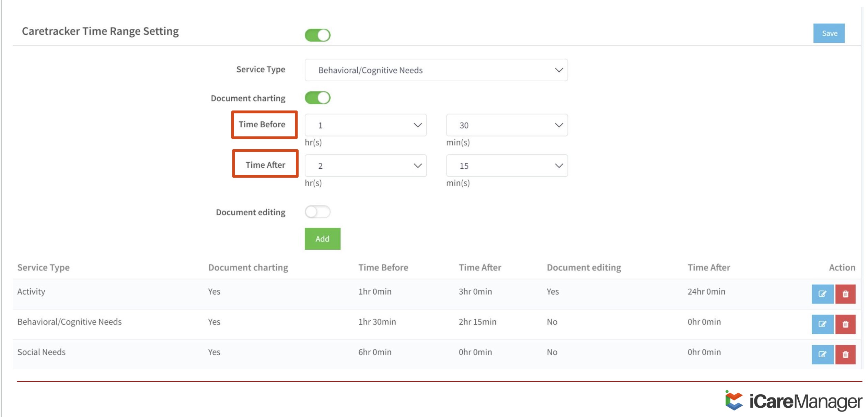868x417 pixels.
Task: Delete the Behavioral/Cognitive Needs row
Action: point(845,324)
